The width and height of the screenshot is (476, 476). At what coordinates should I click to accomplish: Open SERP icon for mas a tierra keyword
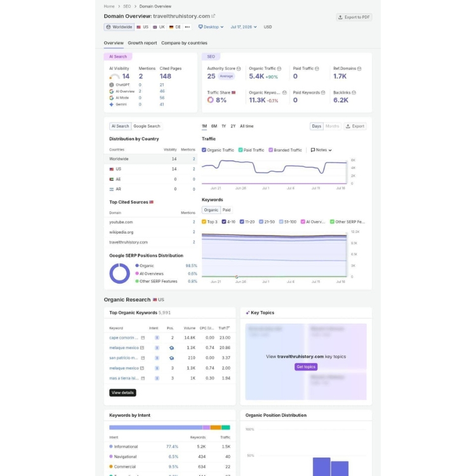coord(143,378)
